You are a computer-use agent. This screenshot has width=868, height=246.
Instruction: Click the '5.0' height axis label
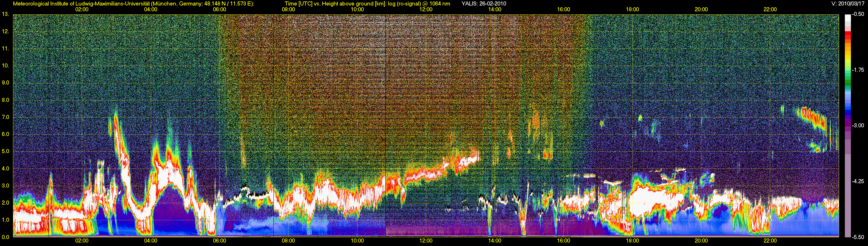click(5, 151)
